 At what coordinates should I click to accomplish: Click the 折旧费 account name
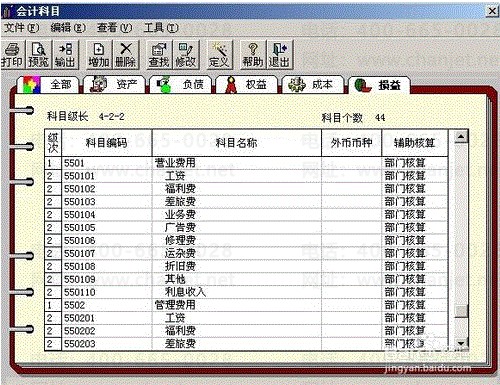tap(180, 266)
